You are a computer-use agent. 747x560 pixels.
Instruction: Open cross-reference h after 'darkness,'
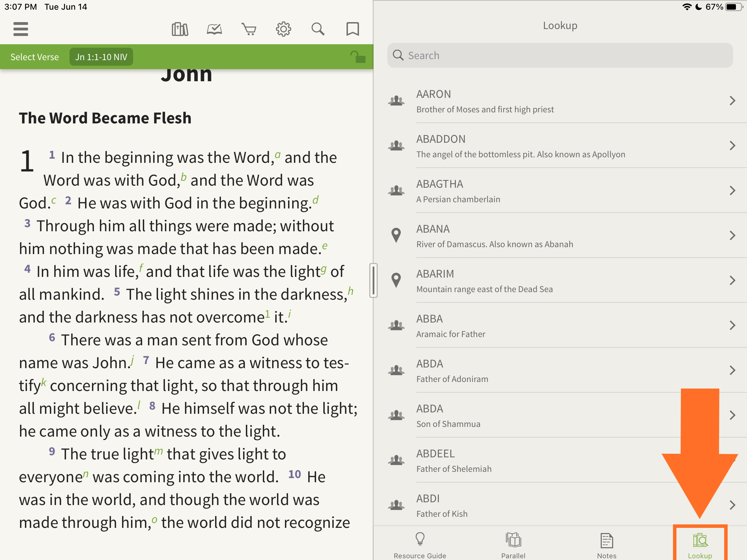tap(350, 291)
